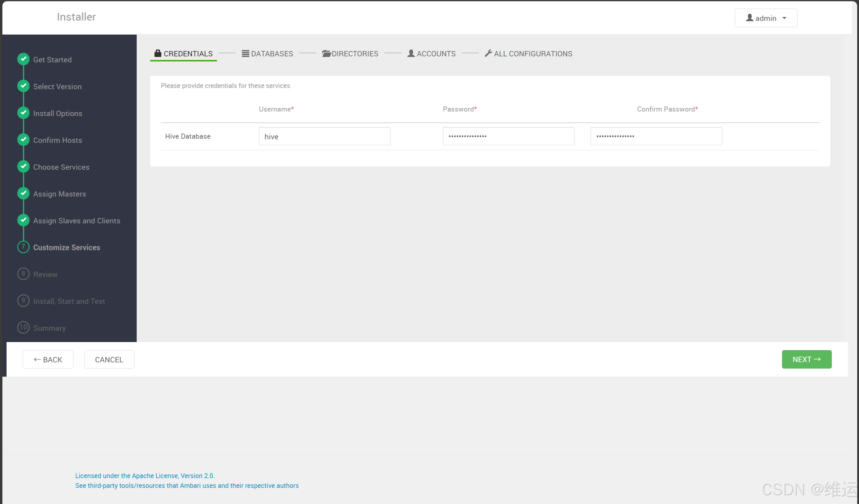Viewport: 859px width, 504px height.
Task: Click the user icon next to admin
Action: pyautogui.click(x=749, y=18)
